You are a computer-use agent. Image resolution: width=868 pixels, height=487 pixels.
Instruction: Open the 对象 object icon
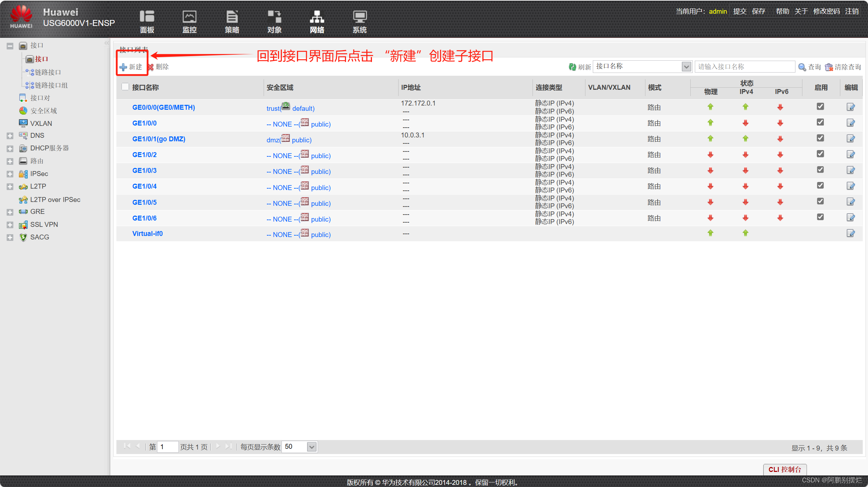coord(274,17)
